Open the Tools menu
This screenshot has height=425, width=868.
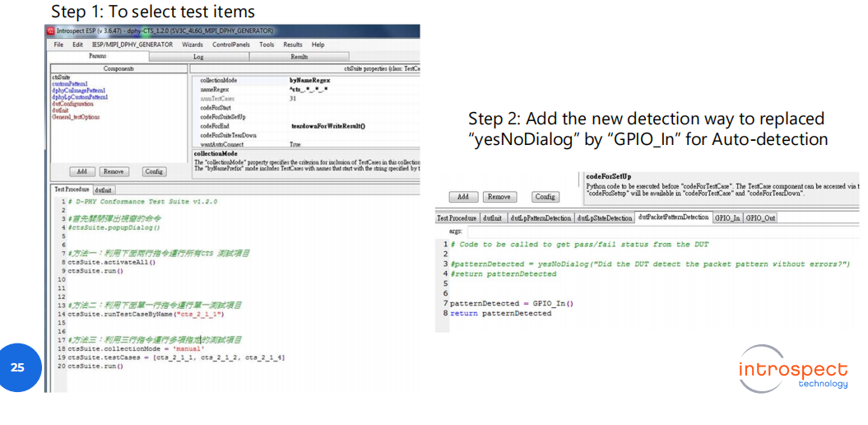pos(267,44)
